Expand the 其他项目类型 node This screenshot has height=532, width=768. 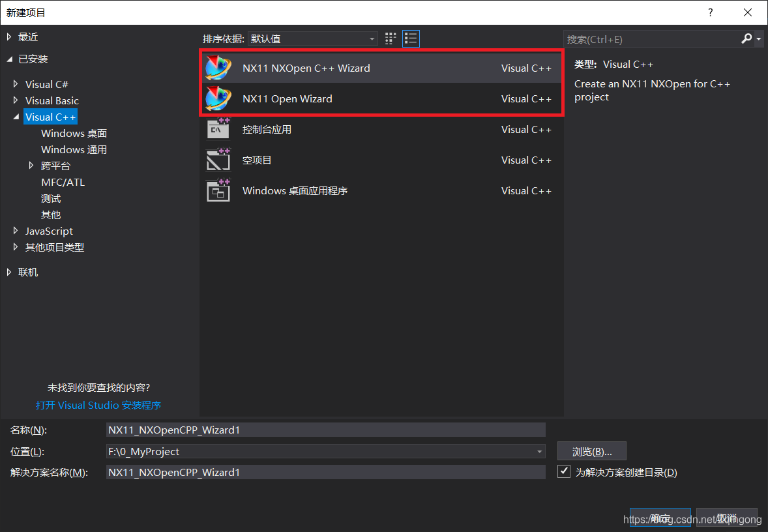click(16, 247)
